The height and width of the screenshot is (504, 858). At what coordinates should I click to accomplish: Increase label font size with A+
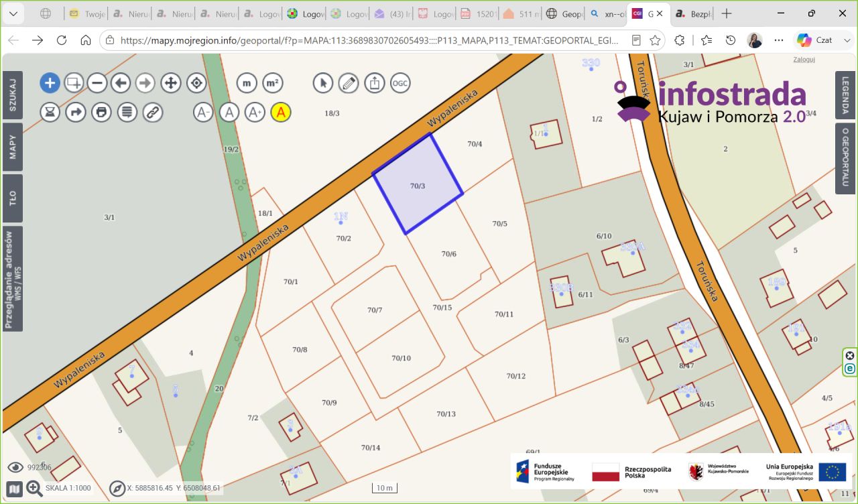click(255, 112)
